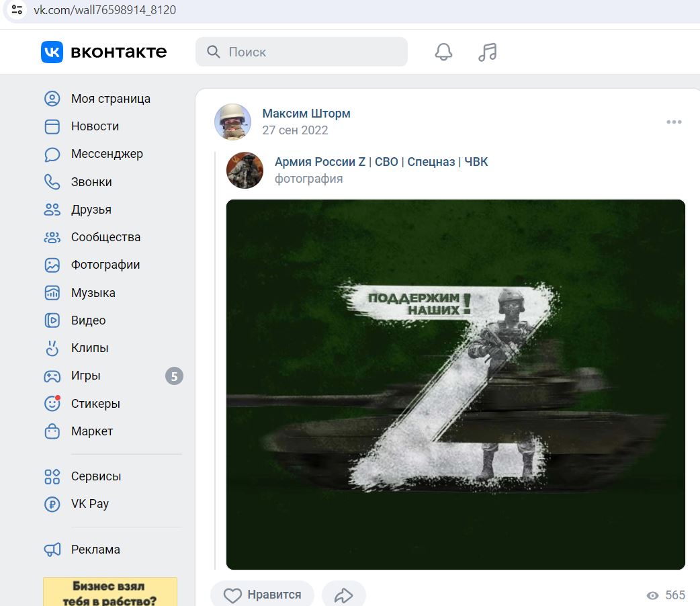Open Максим Шторм author profile link
Screen dimensions: 700x606
pyautogui.click(x=306, y=114)
